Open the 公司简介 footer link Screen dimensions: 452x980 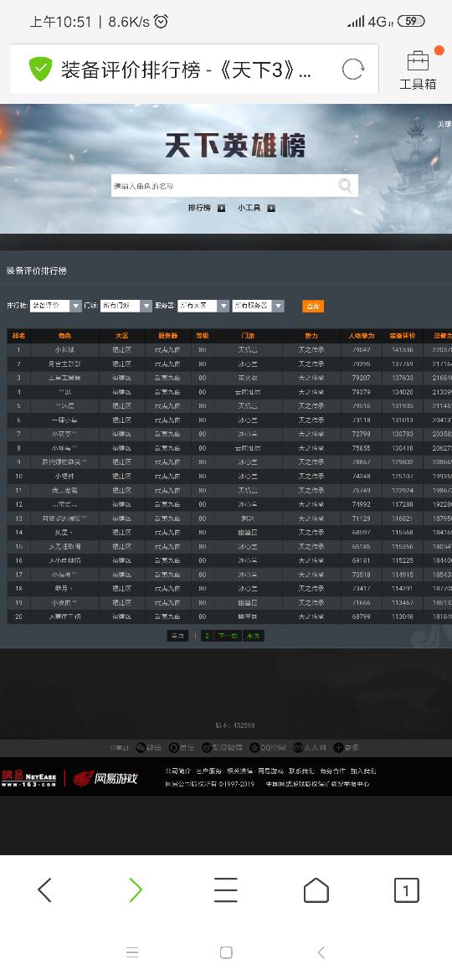click(178, 771)
